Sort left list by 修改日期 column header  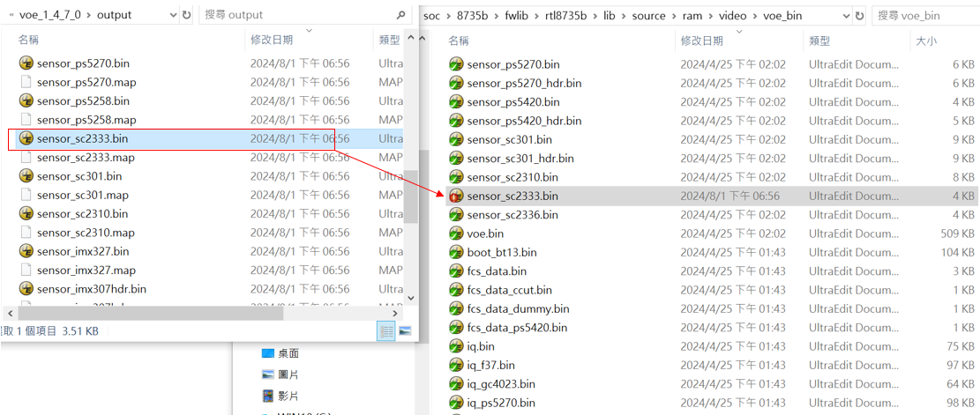tap(272, 40)
